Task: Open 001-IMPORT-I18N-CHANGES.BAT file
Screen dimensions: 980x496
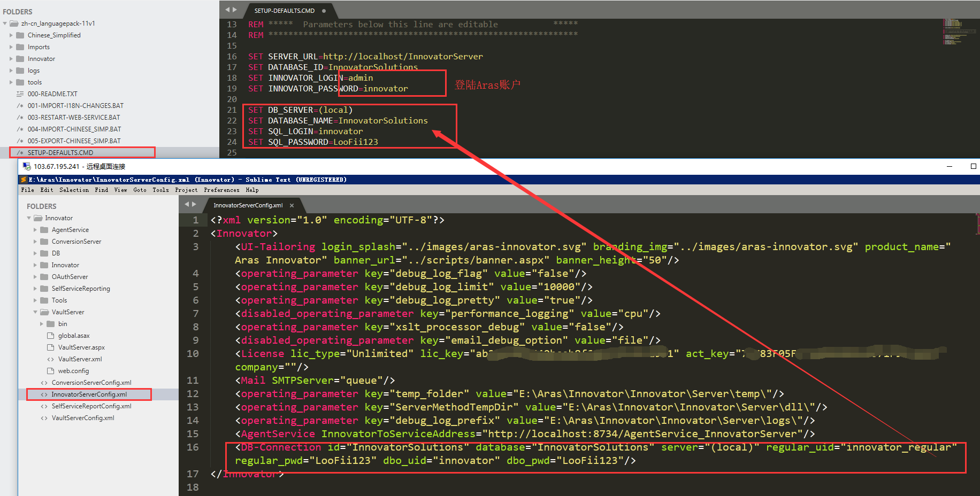Action: click(x=75, y=106)
